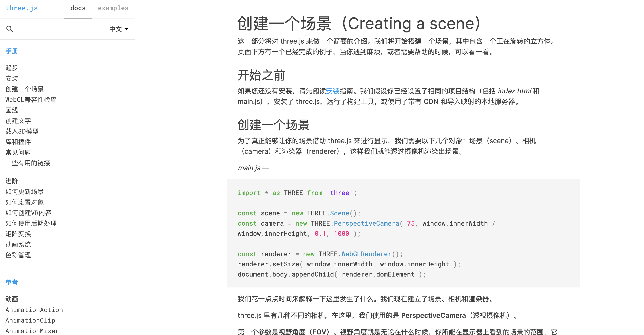The image size is (644, 335).
Task: Follow the blue 安装 link in paragraph
Action: 333,91
